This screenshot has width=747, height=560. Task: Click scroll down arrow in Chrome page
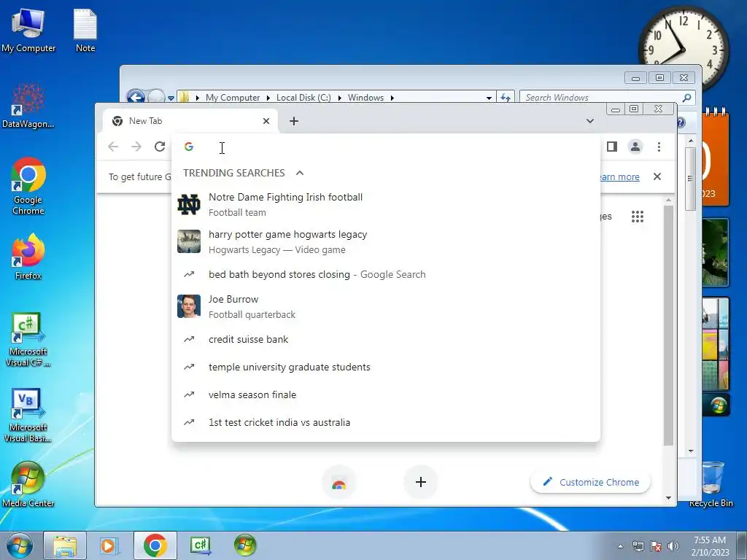[x=668, y=497]
